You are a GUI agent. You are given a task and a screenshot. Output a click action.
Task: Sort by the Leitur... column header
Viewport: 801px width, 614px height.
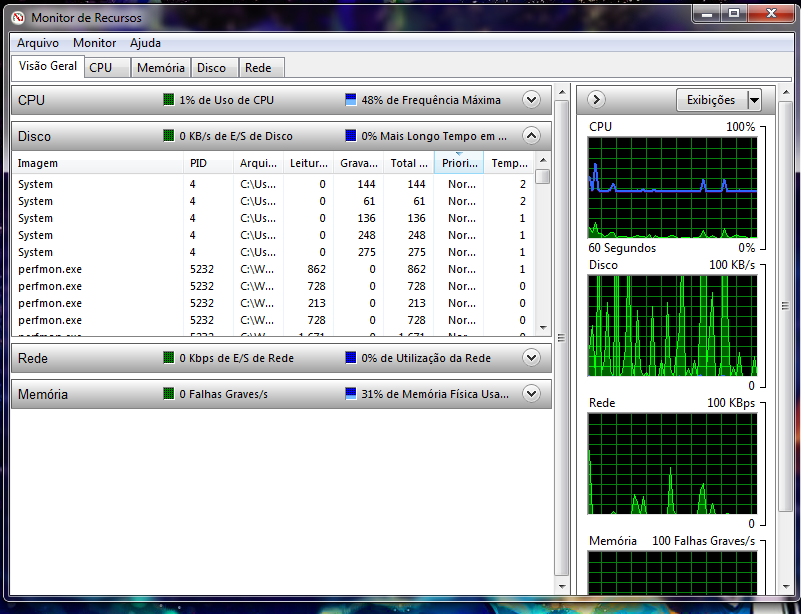[x=308, y=163]
